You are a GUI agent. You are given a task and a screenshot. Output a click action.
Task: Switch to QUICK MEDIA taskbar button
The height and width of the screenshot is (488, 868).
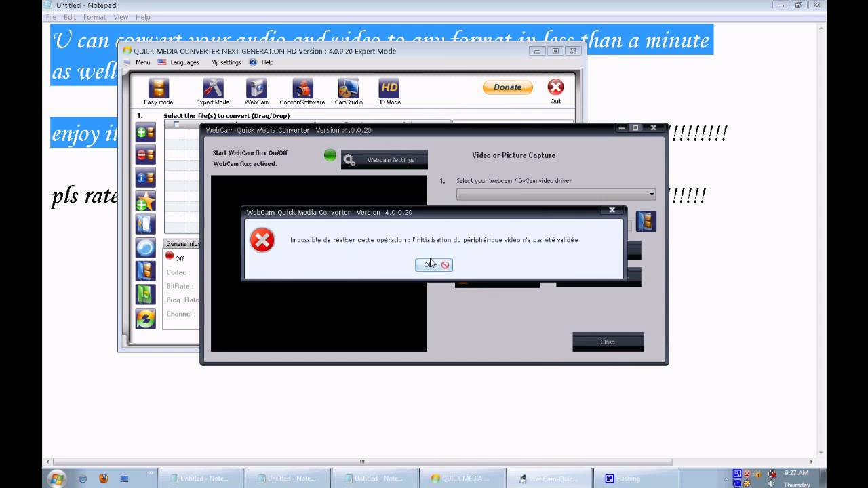tap(462, 479)
